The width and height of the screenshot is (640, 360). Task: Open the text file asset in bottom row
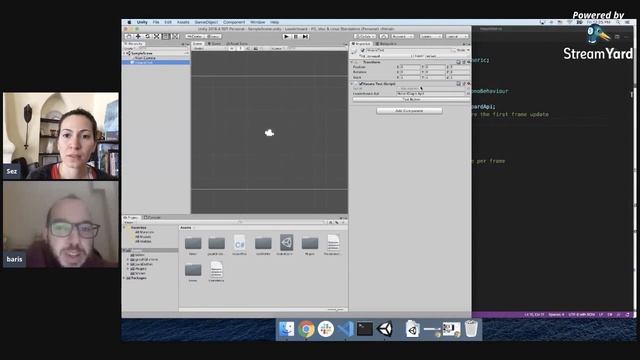coord(216,270)
